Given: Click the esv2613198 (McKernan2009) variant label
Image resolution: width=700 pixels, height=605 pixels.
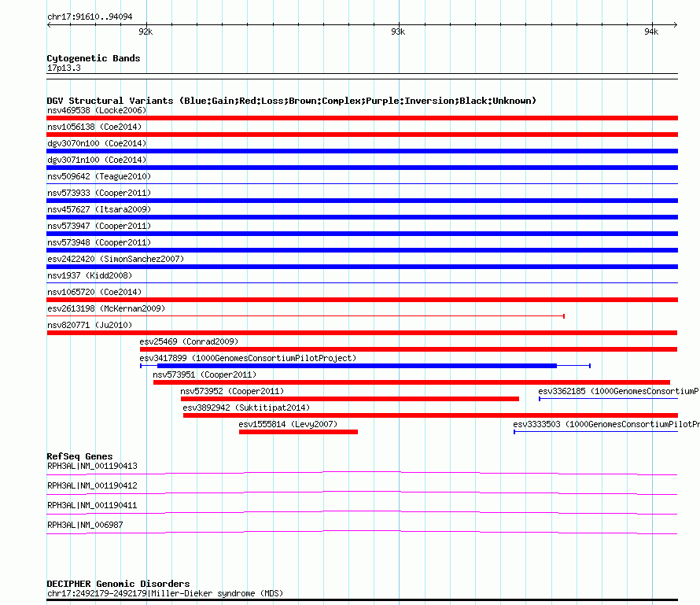Looking at the screenshot, I should (x=106, y=308).
